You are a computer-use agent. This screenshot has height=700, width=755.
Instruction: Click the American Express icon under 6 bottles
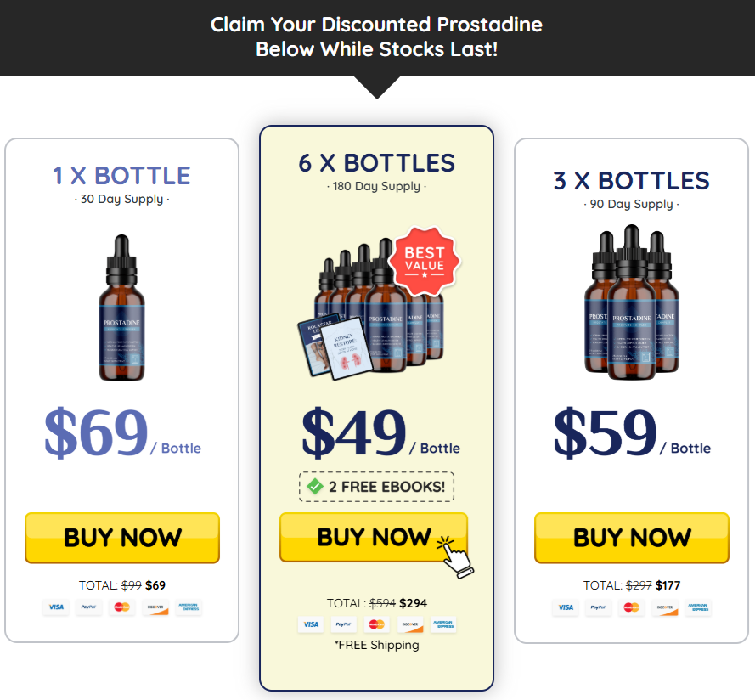tap(443, 624)
